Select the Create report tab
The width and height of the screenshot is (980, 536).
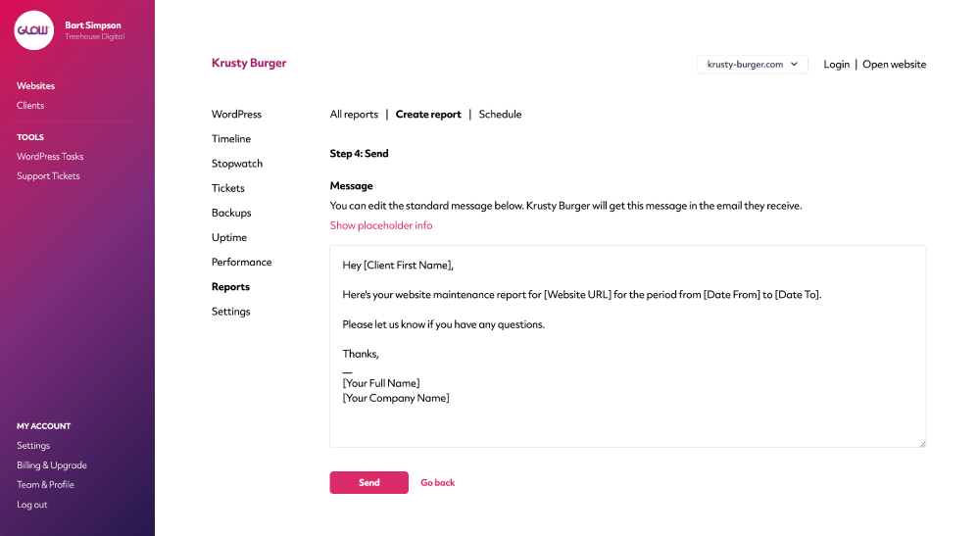[428, 115]
